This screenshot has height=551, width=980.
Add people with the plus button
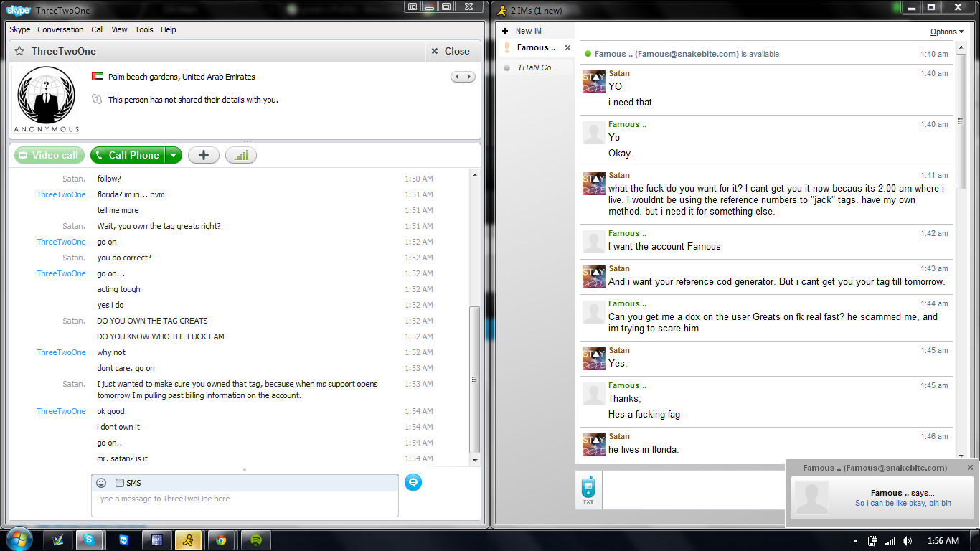(204, 155)
